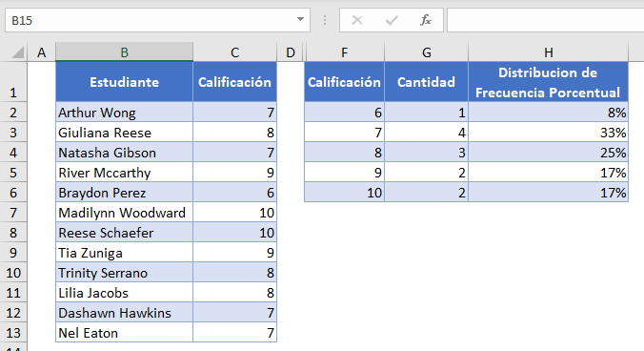The image size is (644, 351).
Task: Select the Arthur Wong cell
Action: (125, 113)
